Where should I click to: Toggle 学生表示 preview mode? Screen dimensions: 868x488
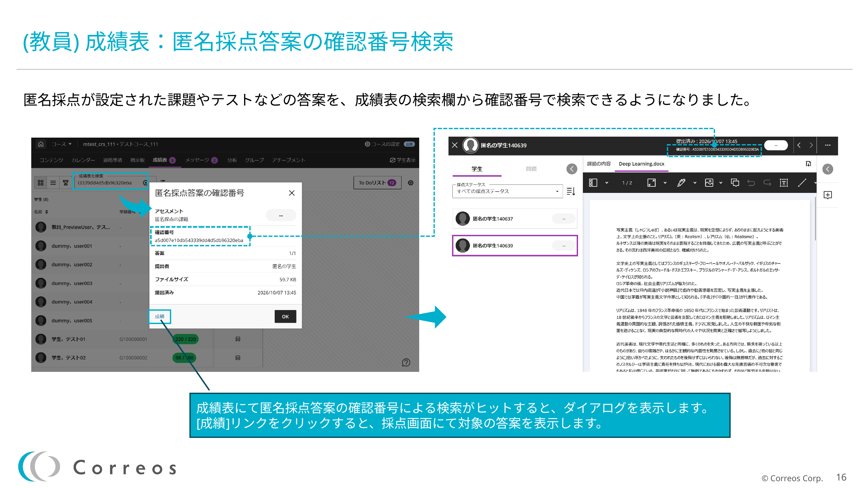click(403, 160)
